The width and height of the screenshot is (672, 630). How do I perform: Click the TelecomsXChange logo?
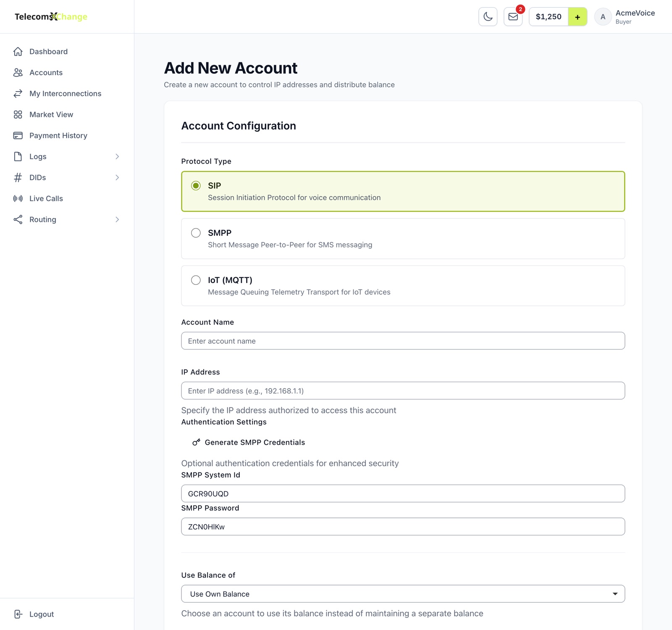point(51,17)
